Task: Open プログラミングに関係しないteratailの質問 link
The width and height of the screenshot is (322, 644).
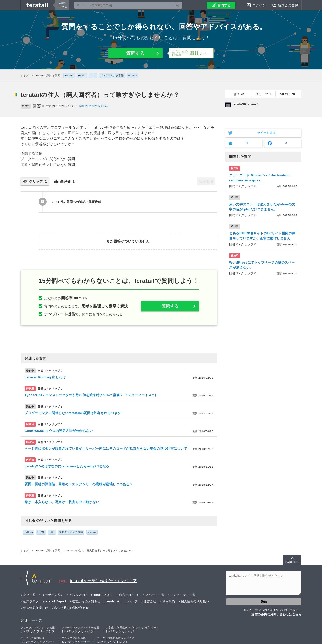Action: coord(73,413)
